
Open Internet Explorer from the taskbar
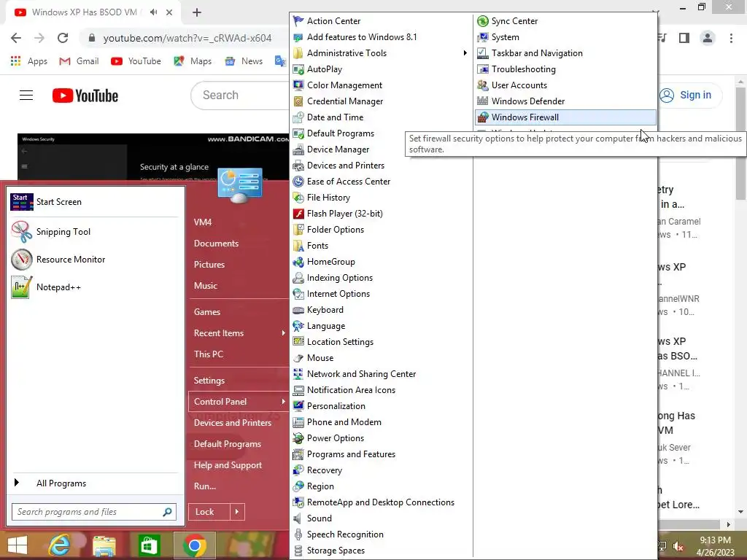pyautogui.click(x=60, y=545)
